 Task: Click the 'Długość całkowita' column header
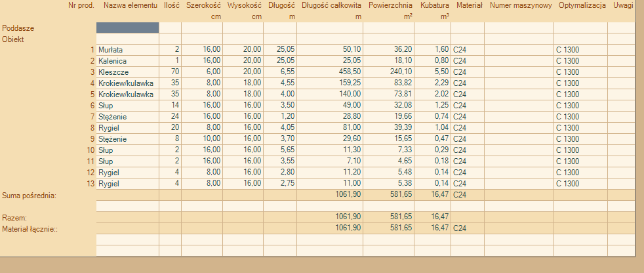click(x=332, y=6)
